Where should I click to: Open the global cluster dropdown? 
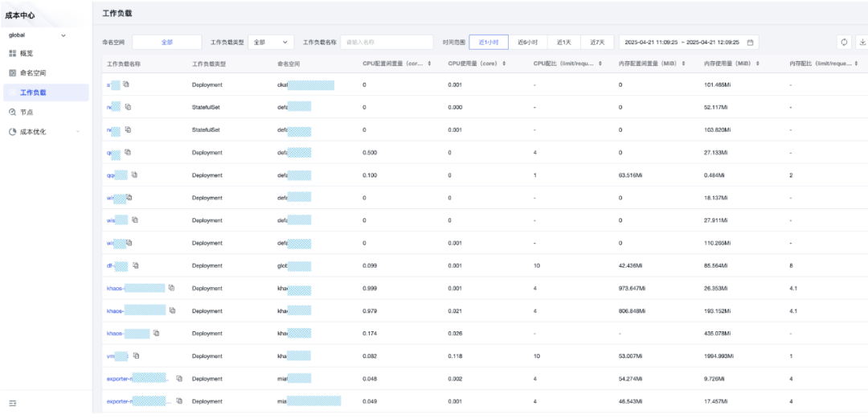tap(37, 35)
